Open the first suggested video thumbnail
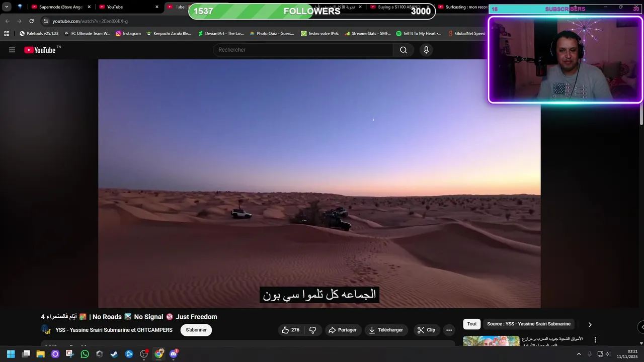 pyautogui.click(x=491, y=341)
